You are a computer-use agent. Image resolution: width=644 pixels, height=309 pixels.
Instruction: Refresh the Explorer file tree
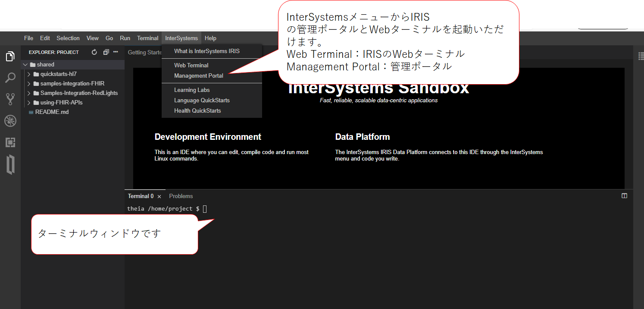tap(94, 52)
